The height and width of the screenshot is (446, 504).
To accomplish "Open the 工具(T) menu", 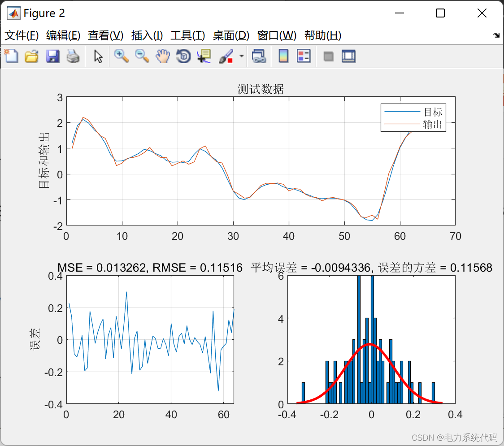I will [x=188, y=35].
